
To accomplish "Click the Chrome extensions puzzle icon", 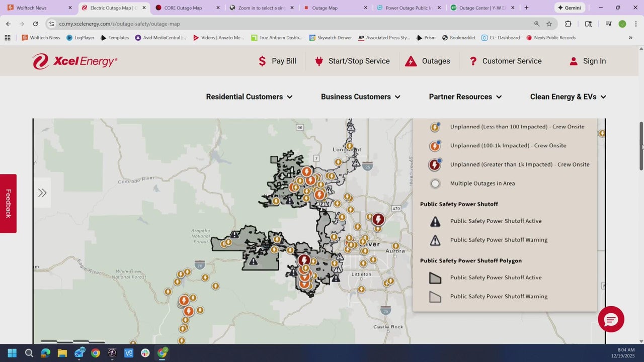I will (568, 24).
